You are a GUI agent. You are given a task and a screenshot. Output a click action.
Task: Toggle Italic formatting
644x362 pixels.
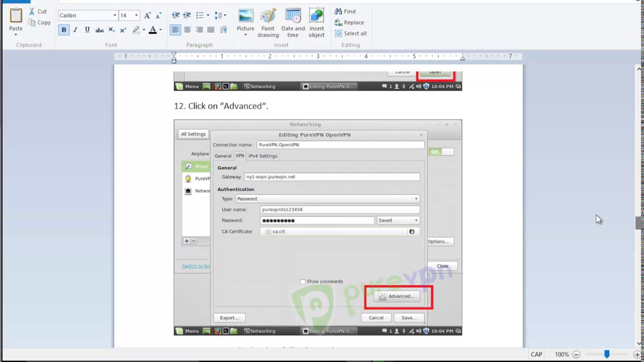click(x=75, y=30)
